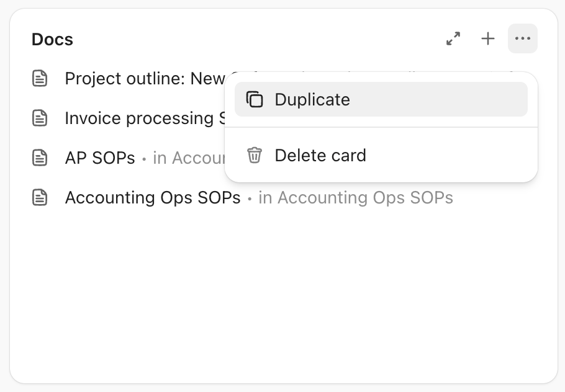The image size is (565, 392).
Task: Click the document icon beside Project outline
Action: tap(40, 79)
